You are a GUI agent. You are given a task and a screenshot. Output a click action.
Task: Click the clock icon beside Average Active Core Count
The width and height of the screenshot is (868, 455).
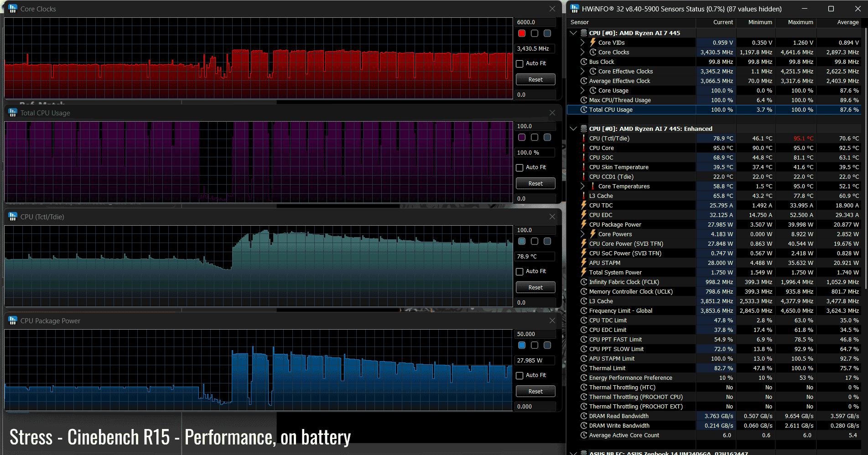584,435
